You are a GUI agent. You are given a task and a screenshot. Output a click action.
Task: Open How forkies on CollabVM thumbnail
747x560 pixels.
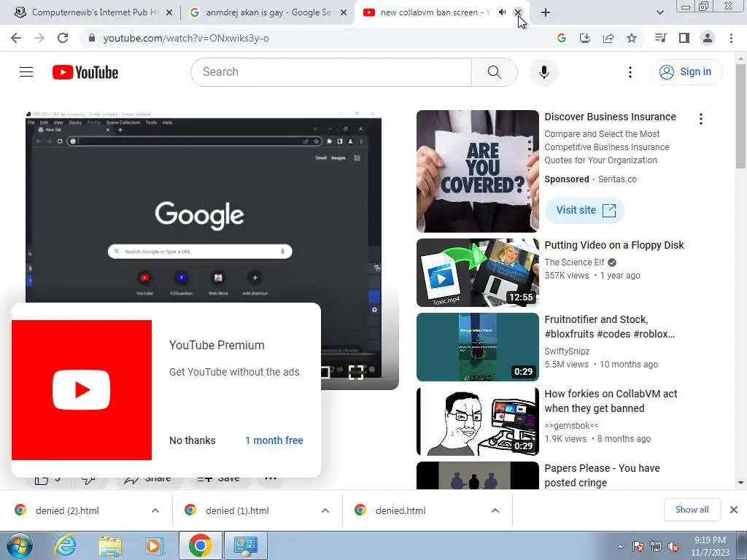click(x=477, y=421)
